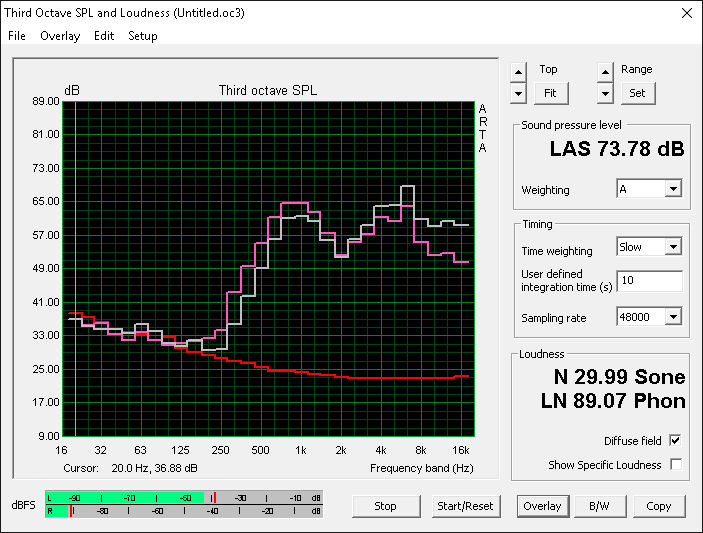Screen dimensions: 703x533
Task: Enable Show Specific Loudness checkbox
Action: click(676, 464)
